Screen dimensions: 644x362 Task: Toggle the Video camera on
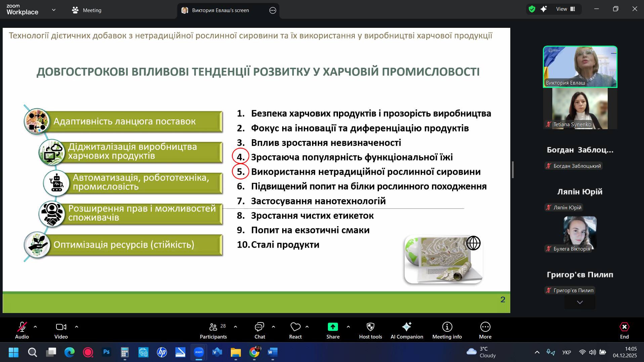(61, 330)
